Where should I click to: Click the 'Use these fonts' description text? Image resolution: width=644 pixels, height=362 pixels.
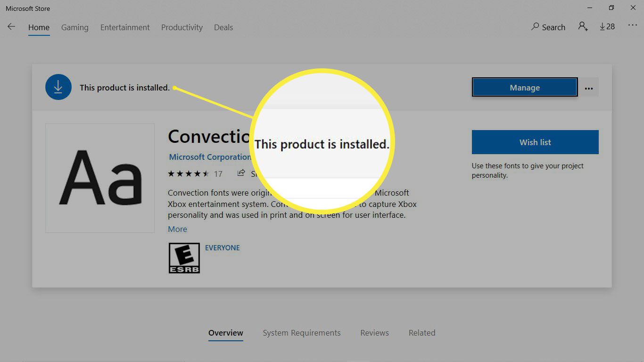(x=528, y=171)
